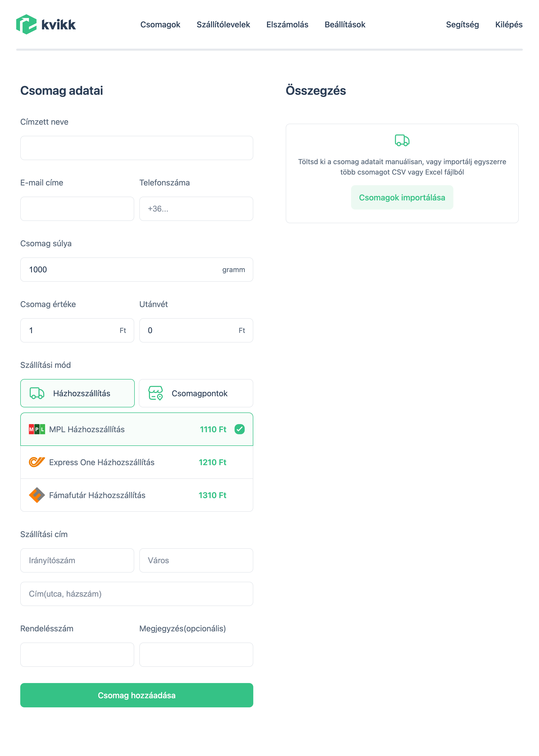The width and height of the screenshot is (539, 756).
Task: Click Csomagok importálása button
Action: (x=402, y=198)
